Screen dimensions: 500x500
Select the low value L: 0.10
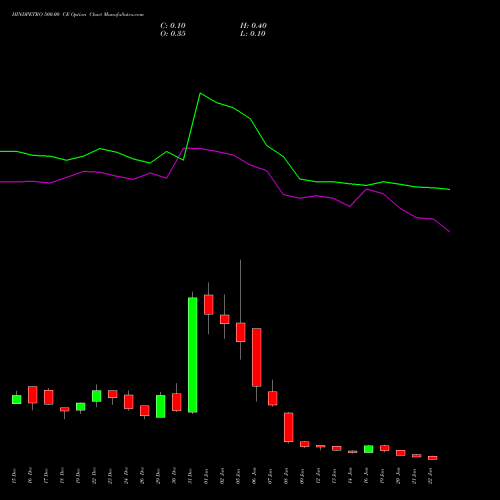coord(253,34)
